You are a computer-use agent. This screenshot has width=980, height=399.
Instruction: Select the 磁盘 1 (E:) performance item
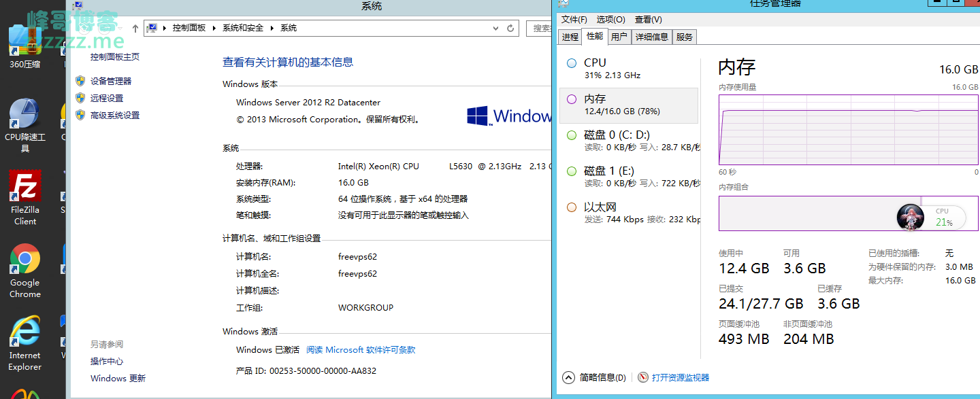coord(629,177)
